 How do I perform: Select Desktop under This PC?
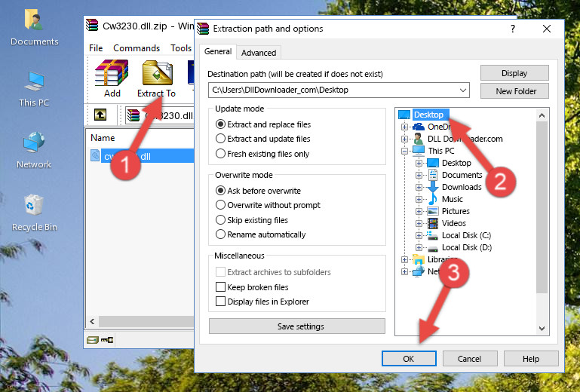(x=456, y=163)
